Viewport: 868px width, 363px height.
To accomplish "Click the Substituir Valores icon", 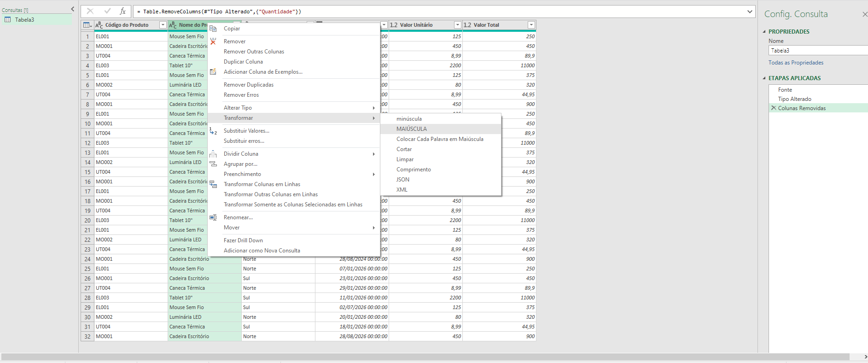I will point(213,131).
